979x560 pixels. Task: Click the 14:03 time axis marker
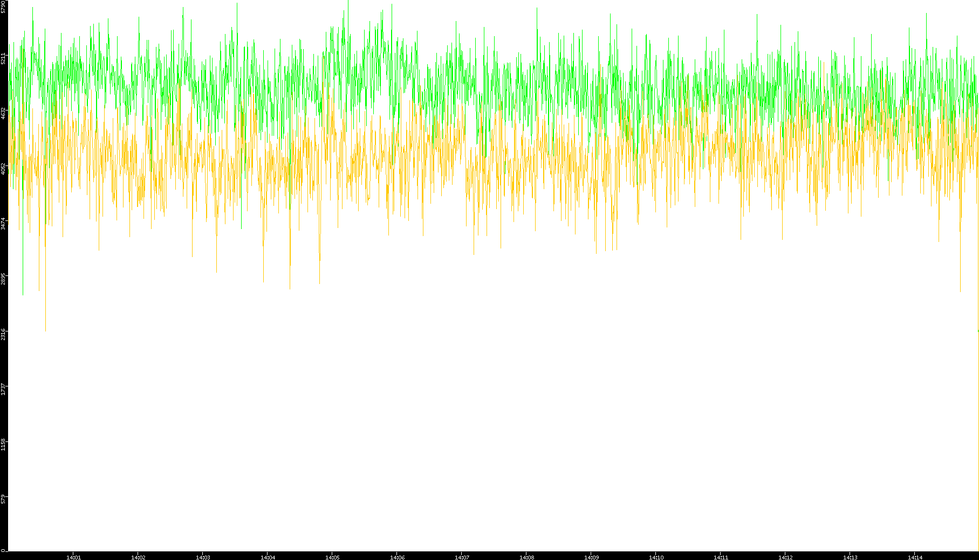[x=203, y=557]
